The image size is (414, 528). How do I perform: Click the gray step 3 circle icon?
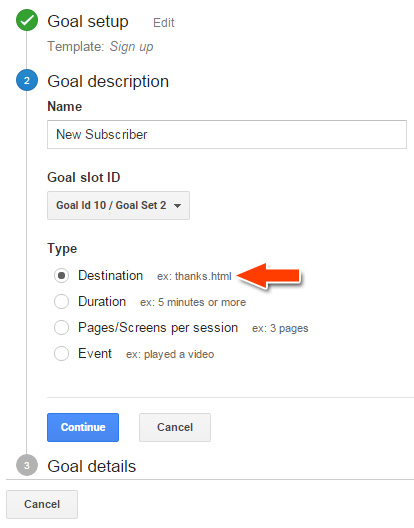[x=27, y=465]
